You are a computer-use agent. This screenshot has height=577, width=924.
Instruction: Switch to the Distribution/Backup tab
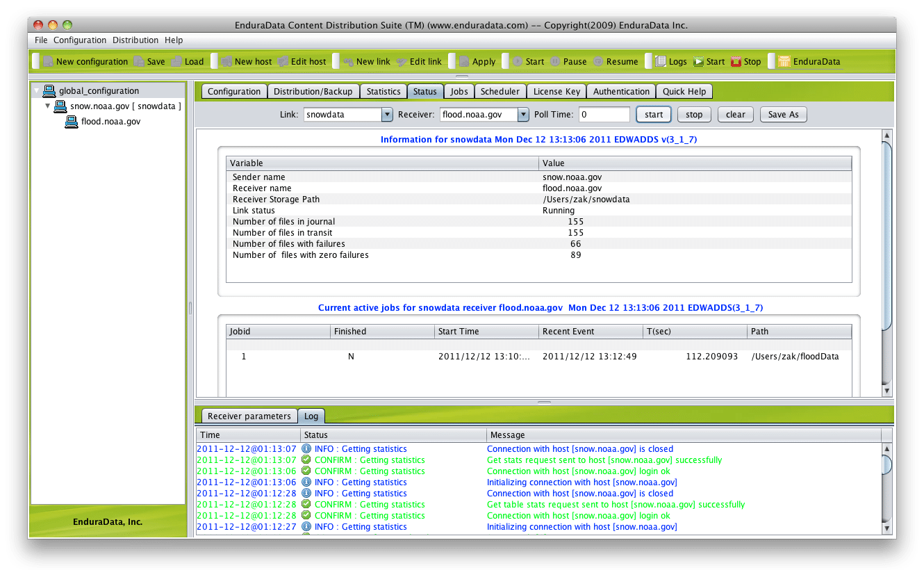[x=313, y=92]
